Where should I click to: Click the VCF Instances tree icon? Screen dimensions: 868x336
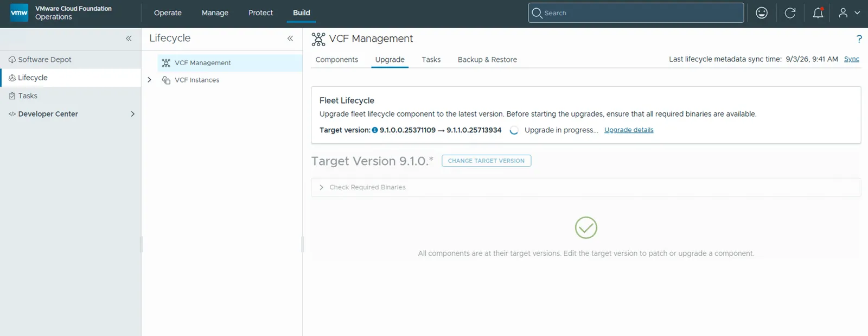point(166,80)
